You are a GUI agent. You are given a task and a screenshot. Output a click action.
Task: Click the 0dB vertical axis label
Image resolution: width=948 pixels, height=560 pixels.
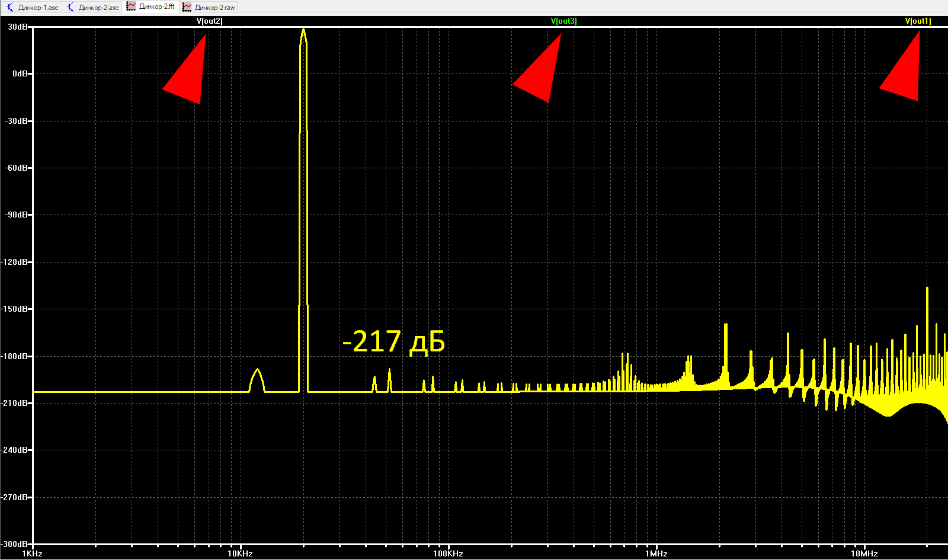pyautogui.click(x=20, y=74)
